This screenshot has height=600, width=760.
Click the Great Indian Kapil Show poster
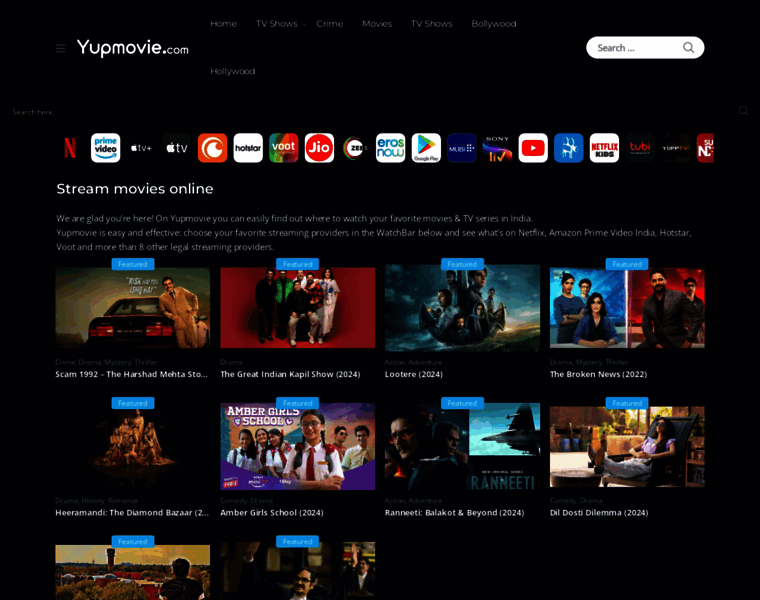[x=298, y=307]
